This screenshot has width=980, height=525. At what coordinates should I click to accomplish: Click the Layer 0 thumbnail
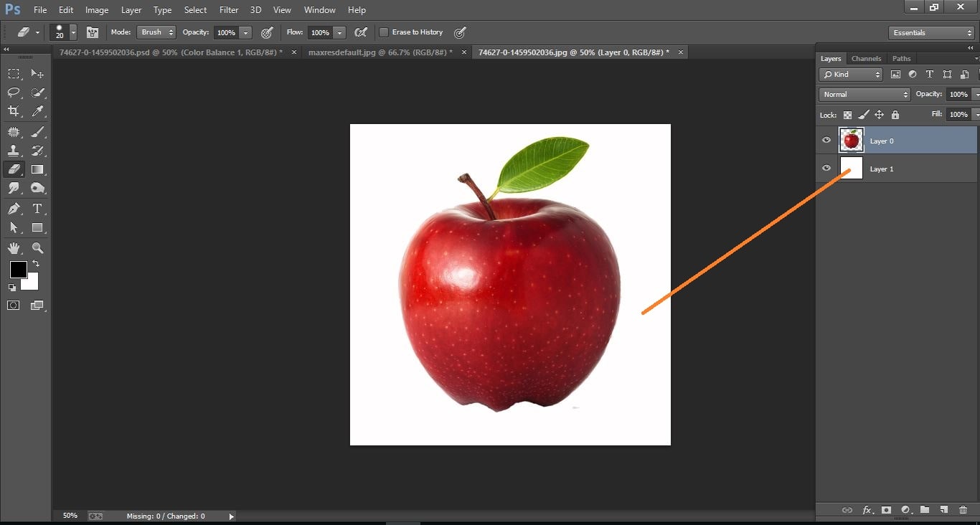852,141
